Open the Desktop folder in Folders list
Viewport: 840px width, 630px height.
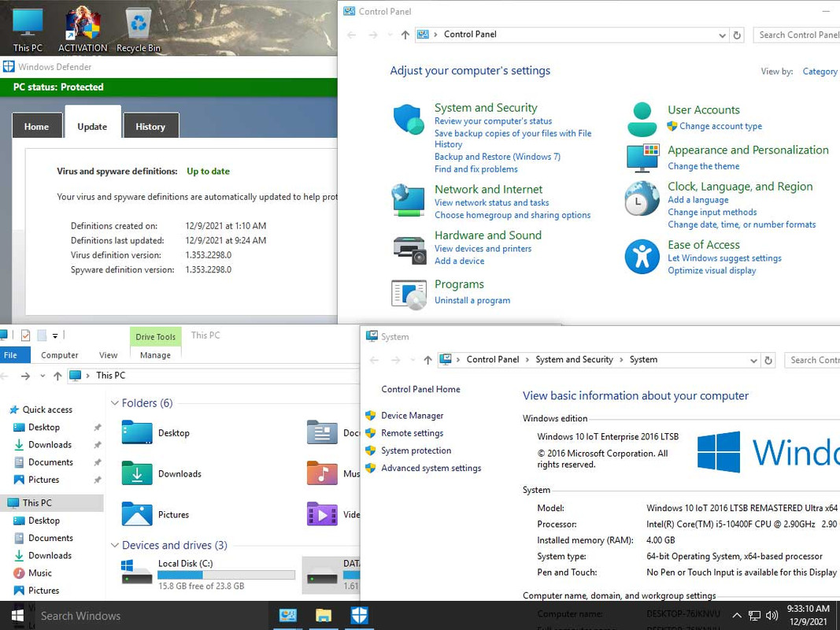(x=155, y=433)
